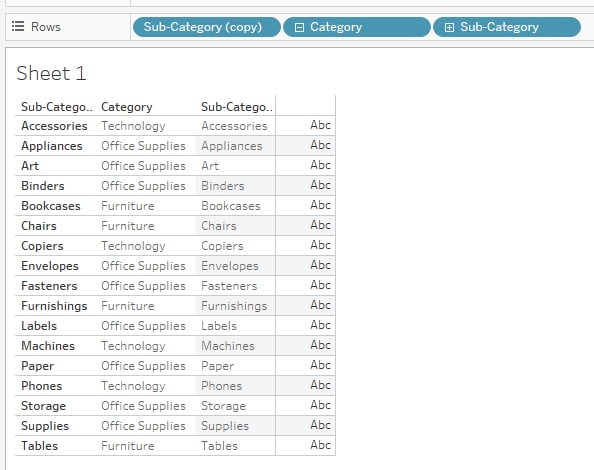Collapse the Category pill minus icon

point(299,27)
